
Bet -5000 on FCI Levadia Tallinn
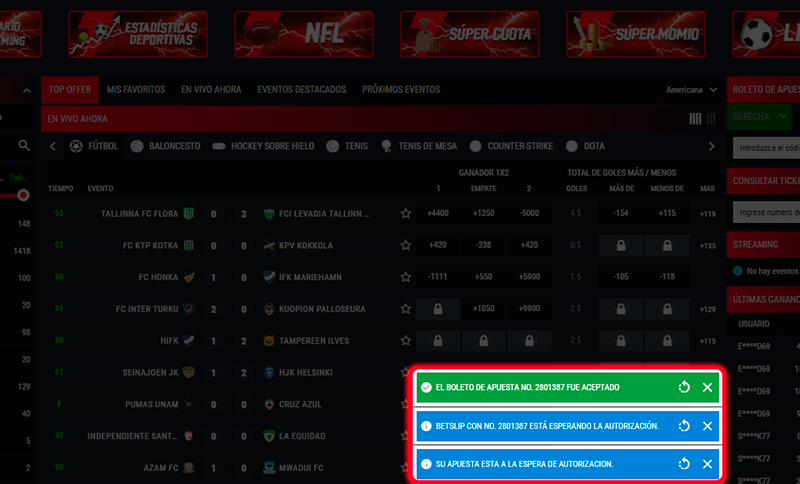coord(529,213)
